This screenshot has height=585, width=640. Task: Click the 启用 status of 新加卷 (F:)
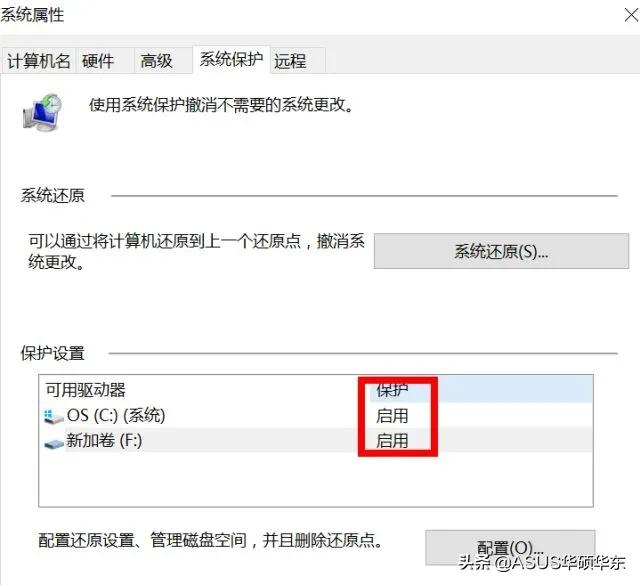(392, 441)
